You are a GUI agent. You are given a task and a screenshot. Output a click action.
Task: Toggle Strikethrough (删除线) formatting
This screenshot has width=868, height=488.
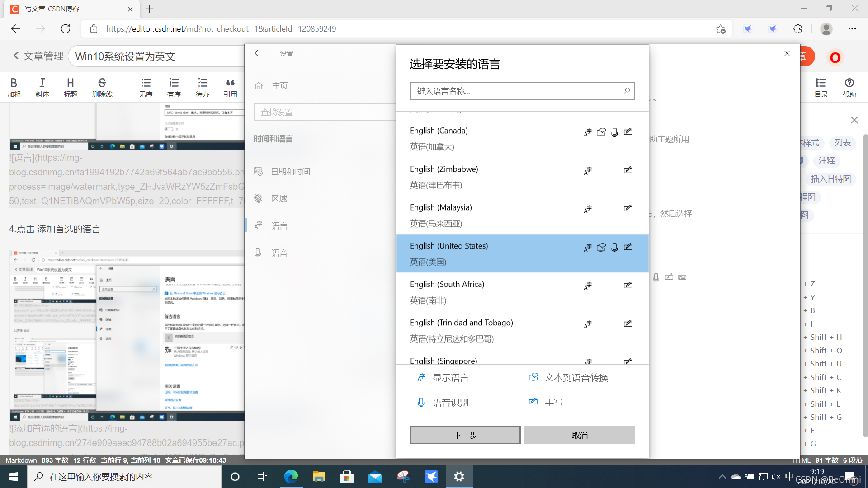102,87
